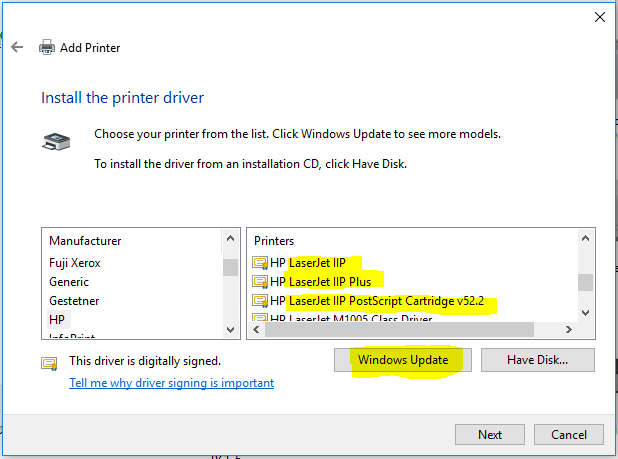Screen dimensions: 618x459
Task: Click Next to continue installation
Action: click(x=490, y=435)
